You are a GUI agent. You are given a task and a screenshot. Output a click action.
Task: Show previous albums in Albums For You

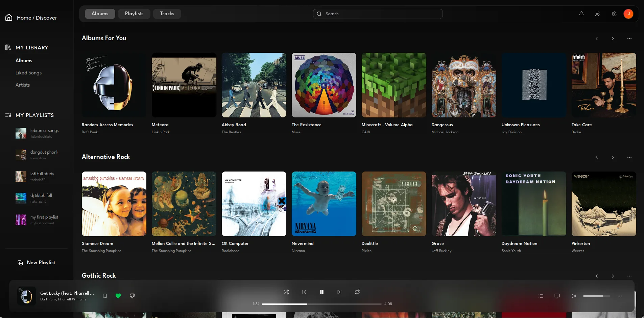[597, 39]
